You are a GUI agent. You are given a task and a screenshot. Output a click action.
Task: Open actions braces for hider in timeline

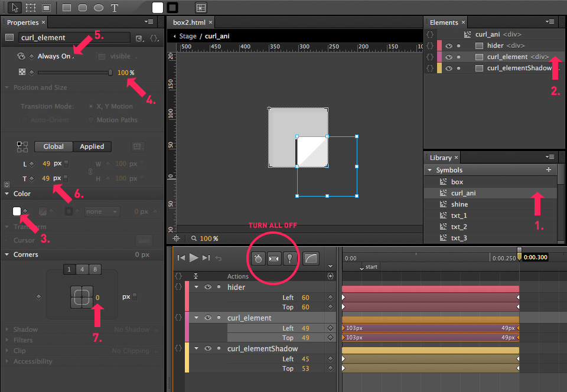178,287
